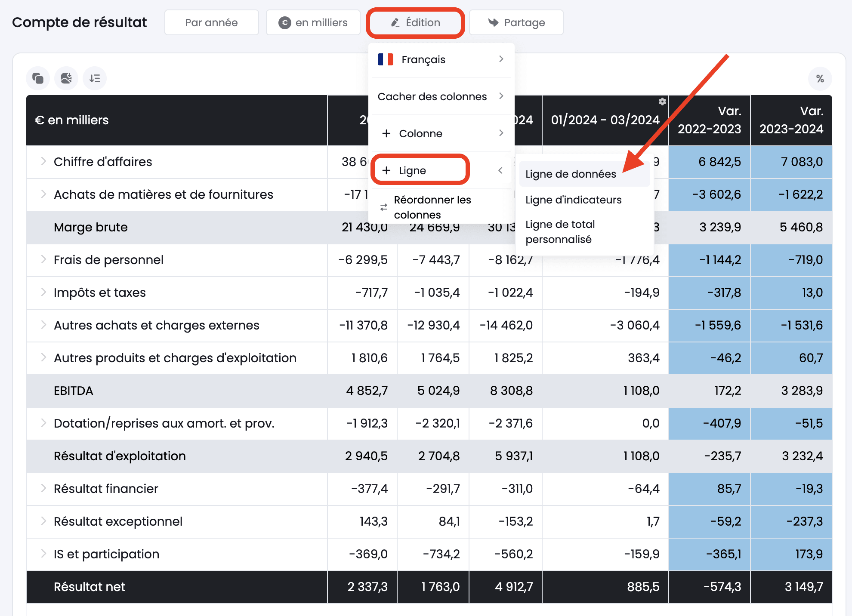Click the Marge brute row label

[x=91, y=227]
